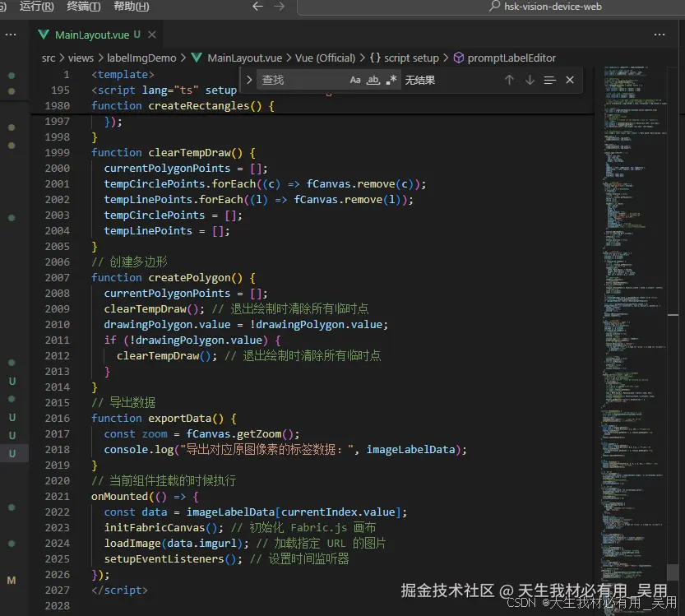Click Find in Selection icon
The height and width of the screenshot is (616, 685).
550,80
